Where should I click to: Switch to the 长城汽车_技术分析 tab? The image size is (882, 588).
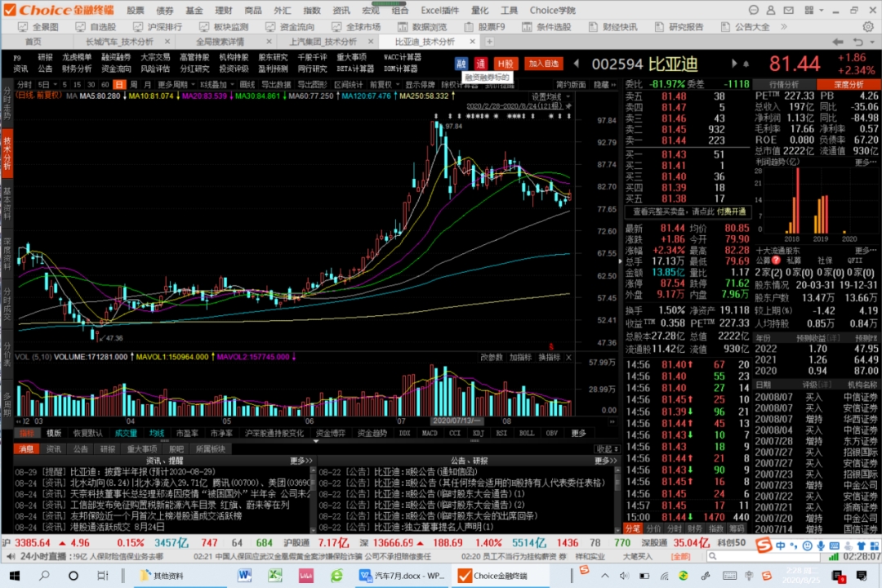tap(119, 42)
